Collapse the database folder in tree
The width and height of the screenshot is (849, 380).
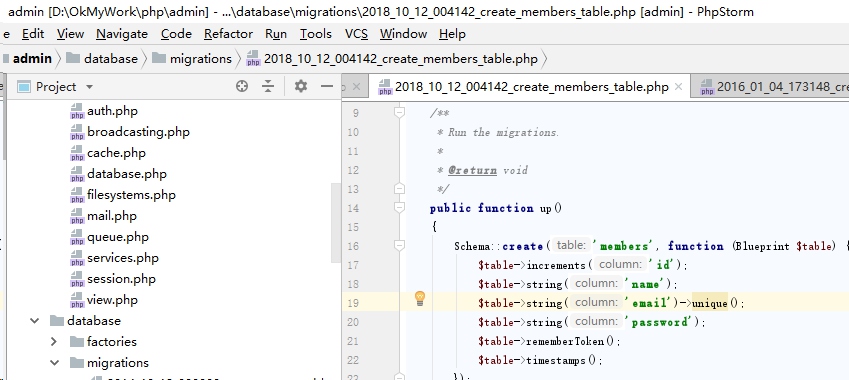[x=35, y=321]
